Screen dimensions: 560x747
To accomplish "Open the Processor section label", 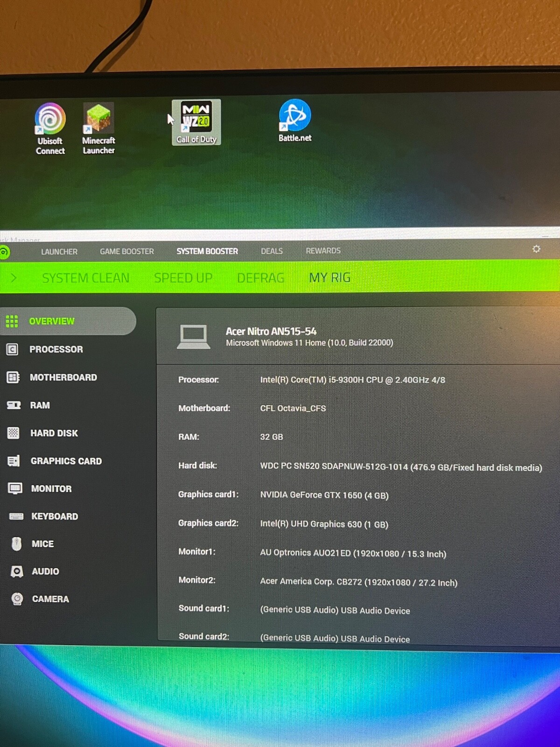I will point(56,349).
